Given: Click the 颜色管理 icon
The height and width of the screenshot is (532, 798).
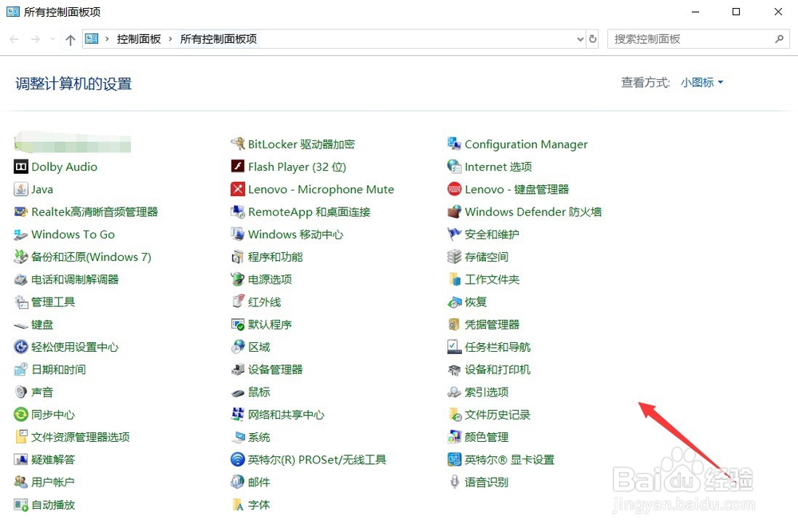Looking at the screenshot, I should 454,437.
